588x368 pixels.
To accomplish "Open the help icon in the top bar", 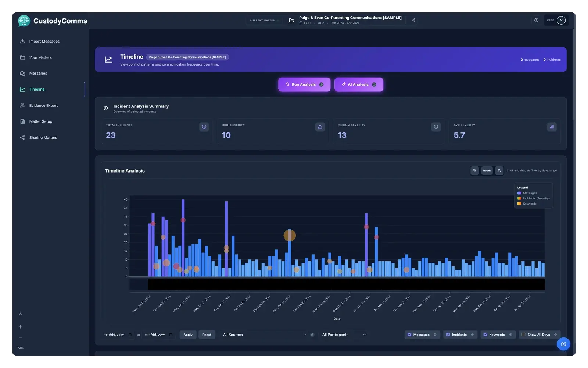I will [536, 20].
